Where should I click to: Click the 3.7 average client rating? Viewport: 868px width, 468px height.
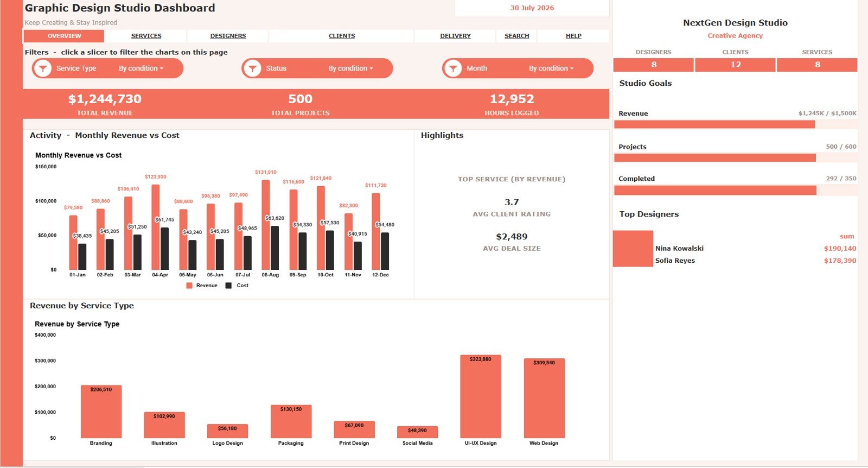click(x=512, y=202)
